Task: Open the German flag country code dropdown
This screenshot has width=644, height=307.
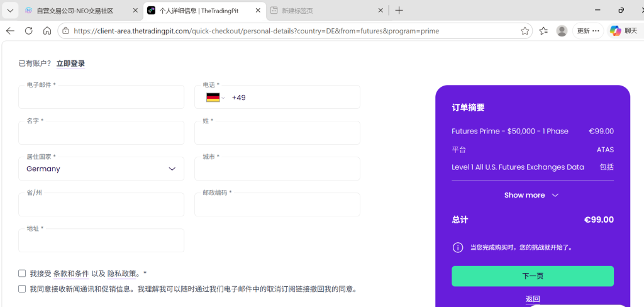Action: [x=216, y=98]
